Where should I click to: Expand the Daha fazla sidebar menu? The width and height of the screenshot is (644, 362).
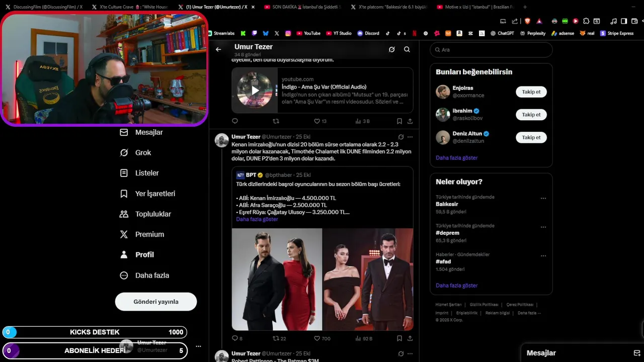click(x=144, y=275)
